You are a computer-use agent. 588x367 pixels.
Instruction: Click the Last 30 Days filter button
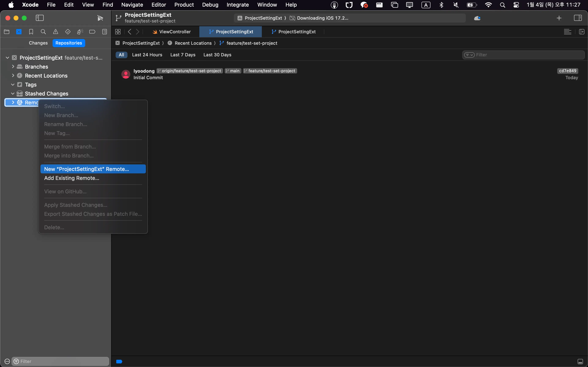pyautogui.click(x=217, y=55)
